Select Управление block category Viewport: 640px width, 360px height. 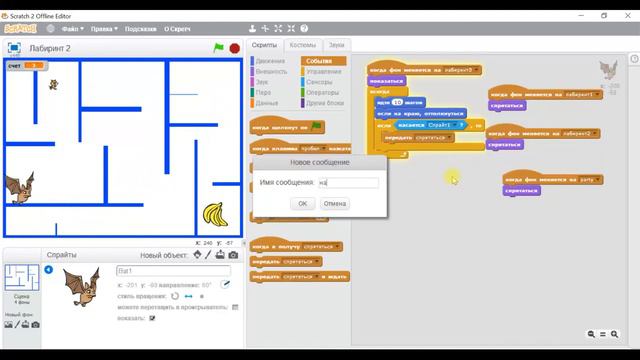(x=323, y=71)
